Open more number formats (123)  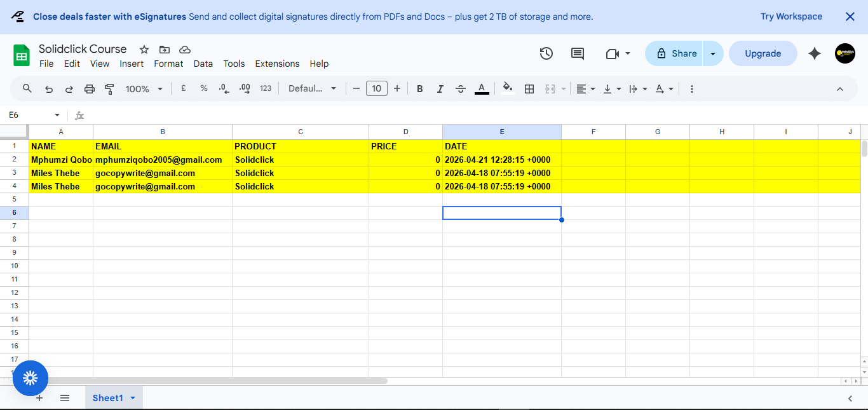[x=266, y=89]
